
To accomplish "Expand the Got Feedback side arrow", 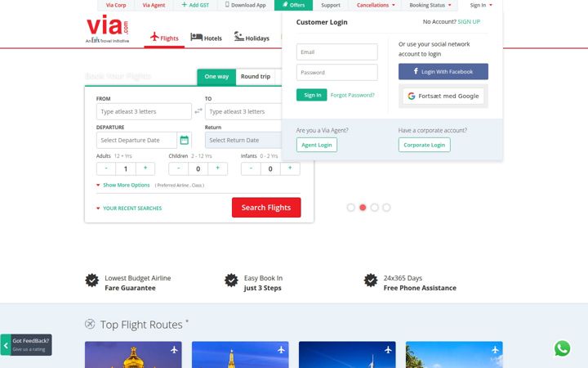I will point(5,345).
